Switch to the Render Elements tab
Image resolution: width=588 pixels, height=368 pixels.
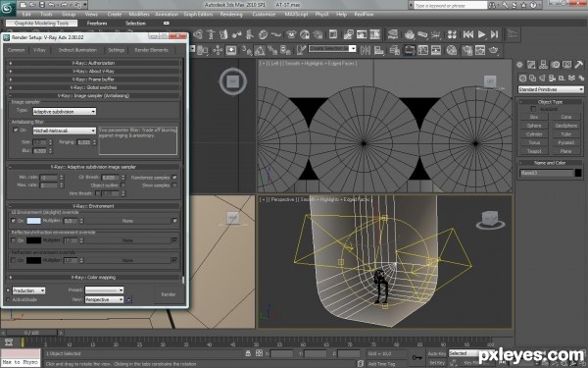pyautogui.click(x=151, y=50)
